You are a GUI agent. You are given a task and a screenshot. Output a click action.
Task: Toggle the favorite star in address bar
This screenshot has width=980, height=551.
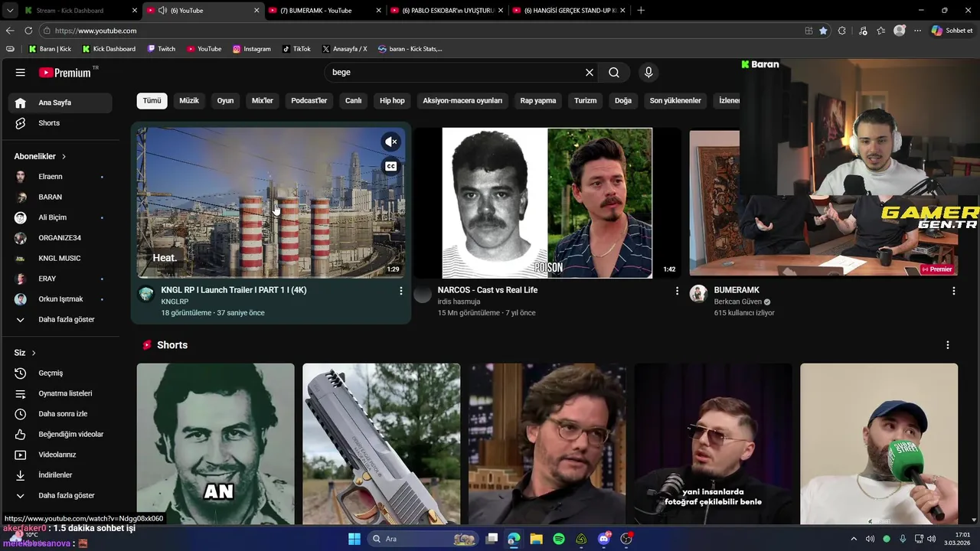tap(823, 31)
